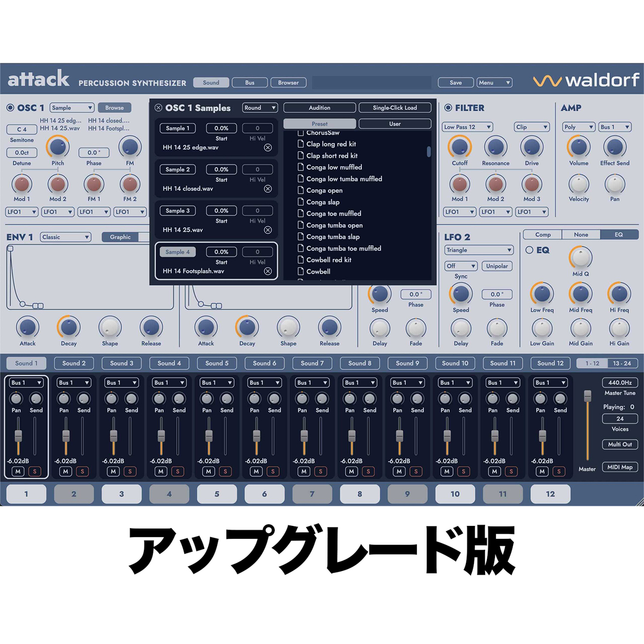The width and height of the screenshot is (644, 644).
Task: Remove HH 14 25.wav sample
Action: point(268,230)
